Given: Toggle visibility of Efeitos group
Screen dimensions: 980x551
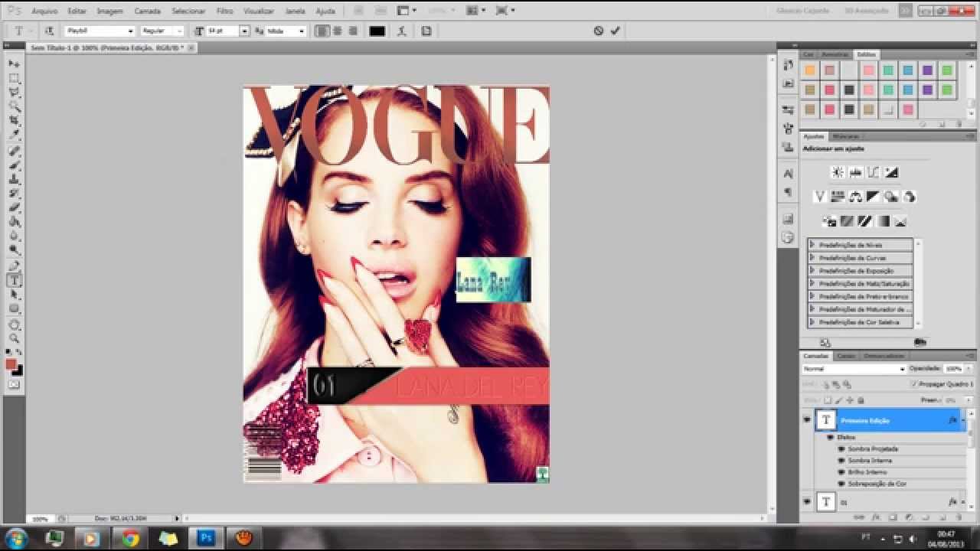Looking at the screenshot, I should pos(830,437).
